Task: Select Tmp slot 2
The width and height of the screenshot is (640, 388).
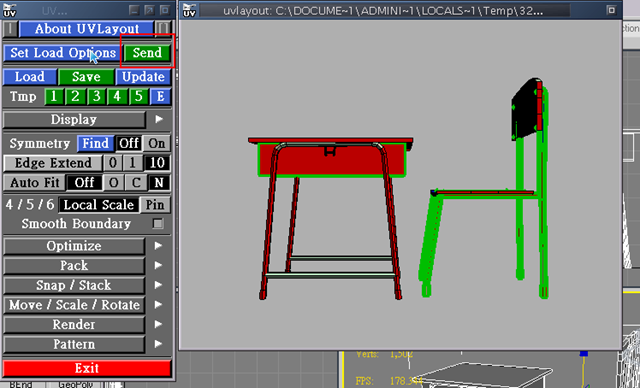Action: [x=75, y=97]
